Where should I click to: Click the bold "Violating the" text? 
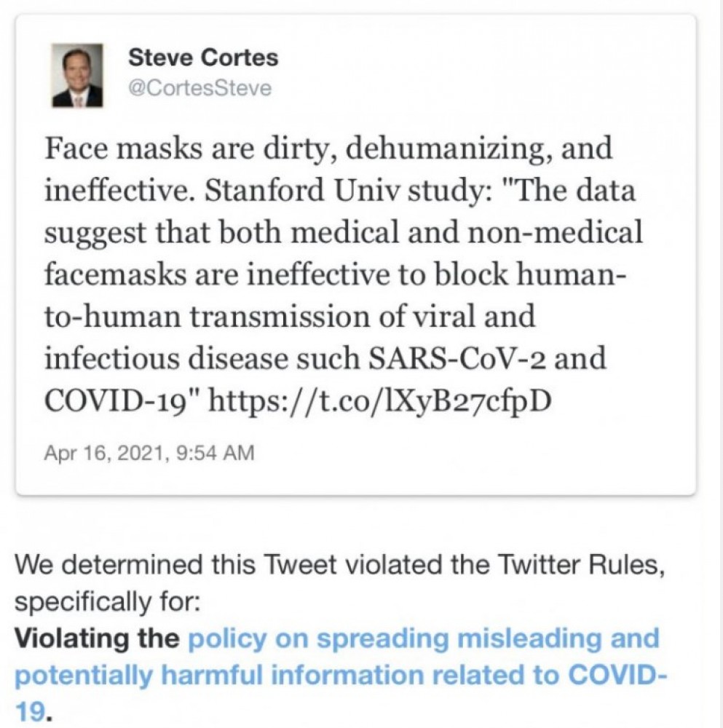pos(97,638)
